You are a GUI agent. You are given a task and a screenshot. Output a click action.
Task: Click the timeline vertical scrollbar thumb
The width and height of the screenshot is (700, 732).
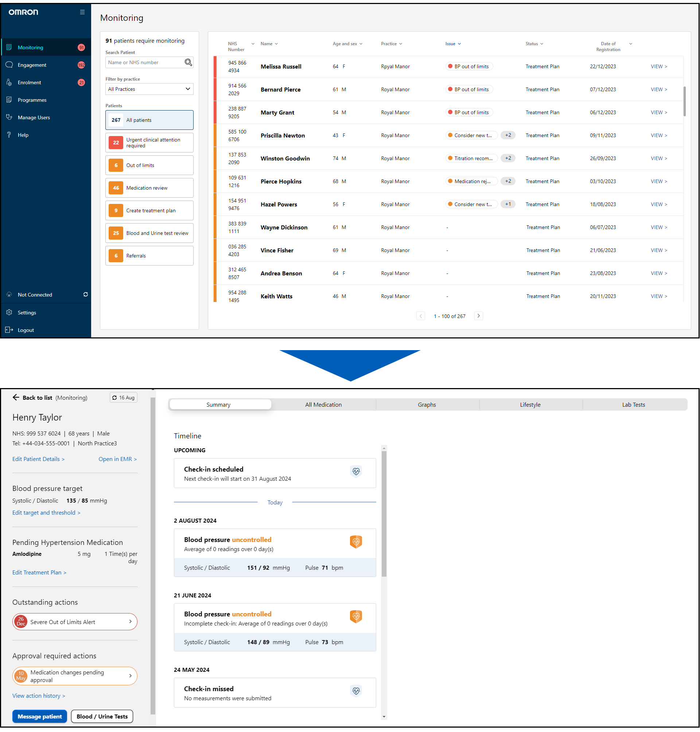(x=384, y=513)
